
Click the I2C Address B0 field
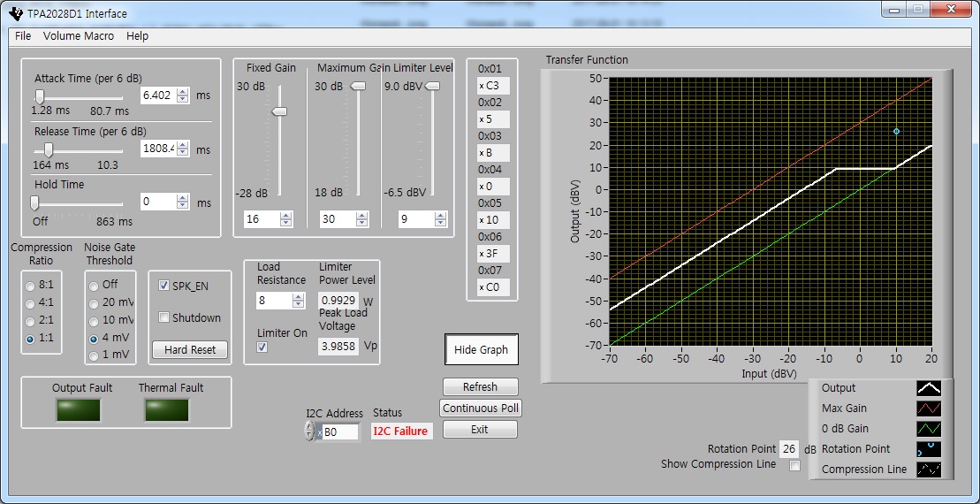pos(340,431)
